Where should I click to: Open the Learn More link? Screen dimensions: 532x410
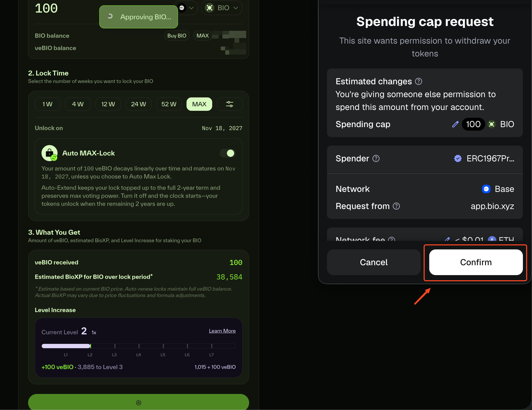[222, 331]
